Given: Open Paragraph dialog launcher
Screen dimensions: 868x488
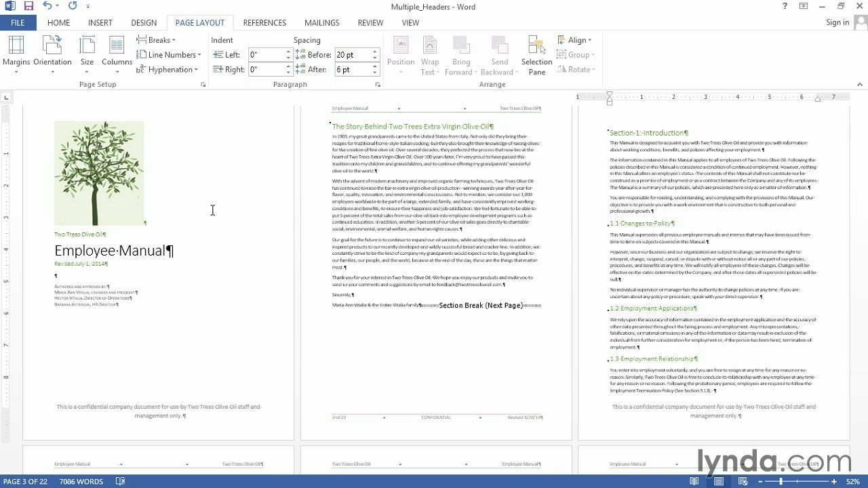Looking at the screenshot, I should (378, 85).
